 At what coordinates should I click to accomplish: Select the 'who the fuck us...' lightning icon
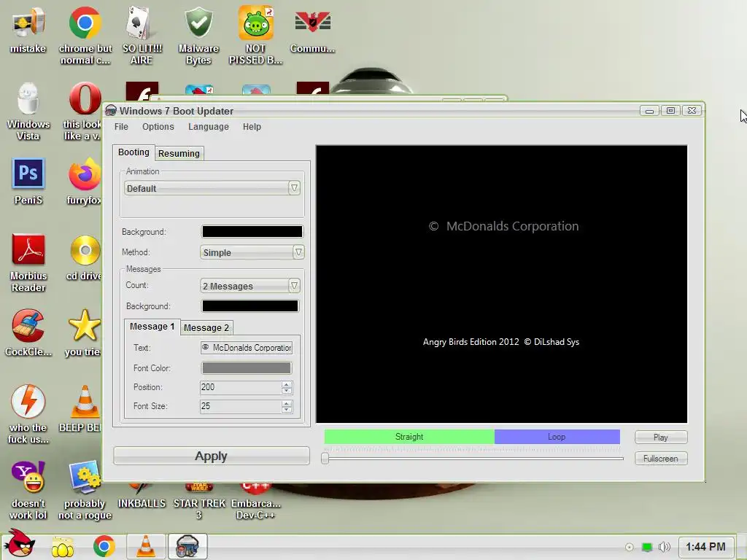pos(28,414)
